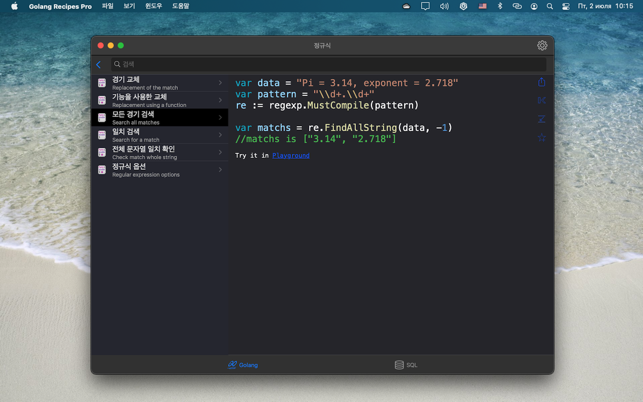Click the user account icon in the menu bar
The image size is (643, 402).
(534, 6)
